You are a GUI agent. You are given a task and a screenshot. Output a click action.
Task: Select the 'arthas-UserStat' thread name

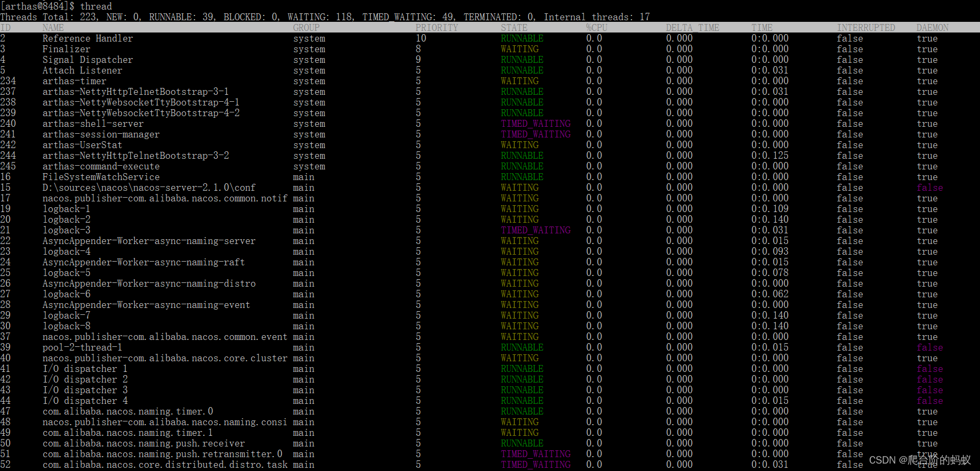pyautogui.click(x=83, y=145)
